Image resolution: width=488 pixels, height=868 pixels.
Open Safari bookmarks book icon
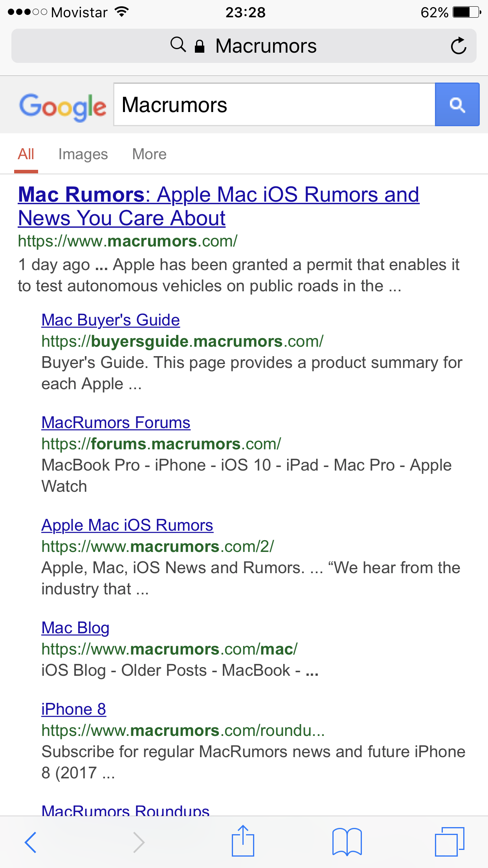click(x=347, y=842)
